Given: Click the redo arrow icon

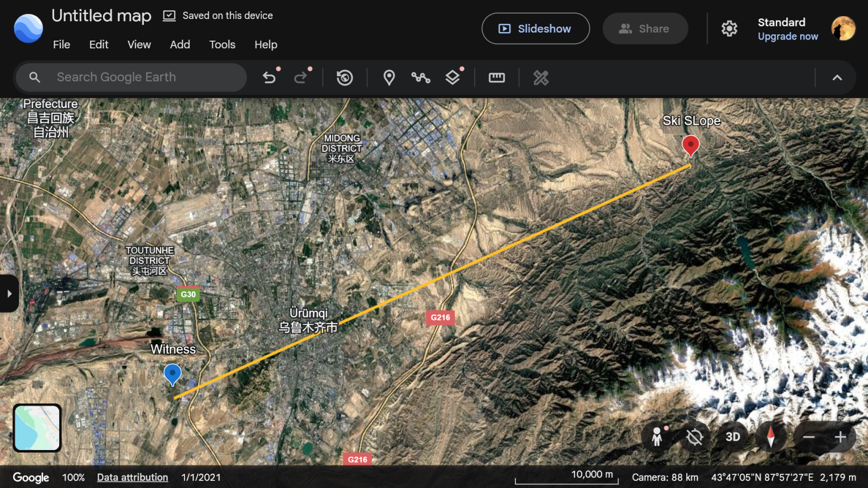Looking at the screenshot, I should click(x=300, y=78).
